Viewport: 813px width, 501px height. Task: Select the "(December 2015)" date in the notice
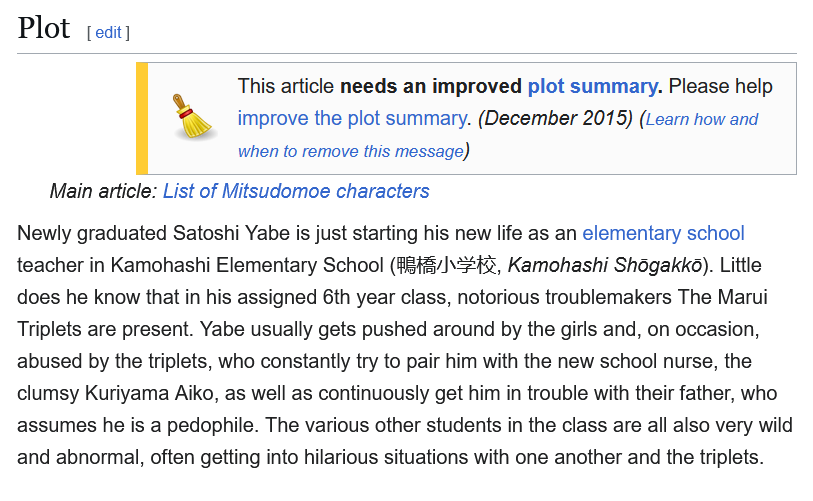coord(555,118)
